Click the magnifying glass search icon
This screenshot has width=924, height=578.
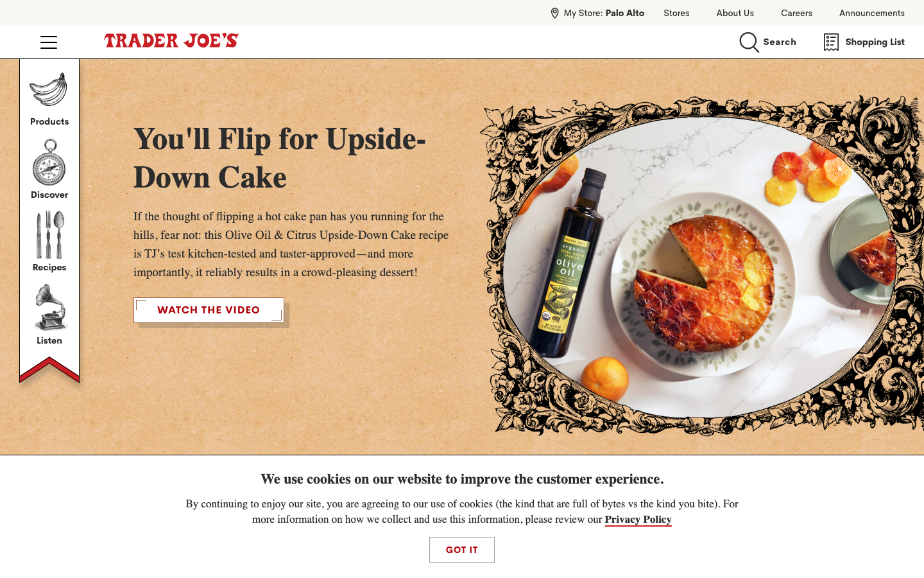coord(749,42)
